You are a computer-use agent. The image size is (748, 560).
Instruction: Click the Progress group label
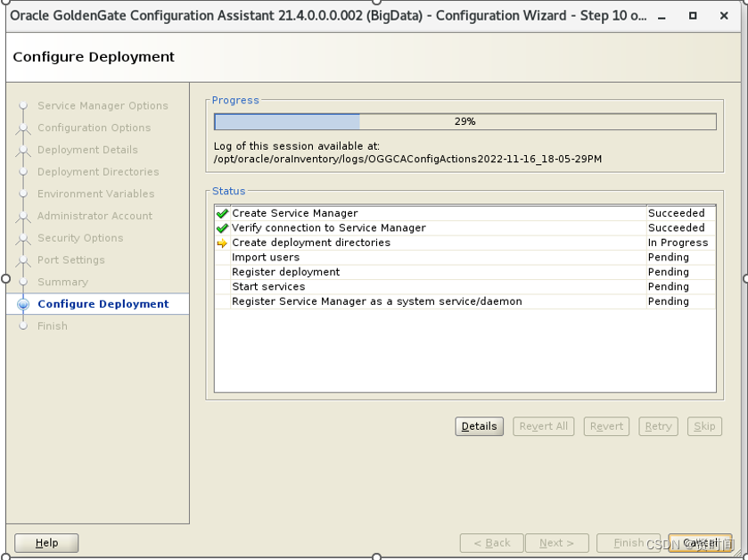(x=235, y=100)
